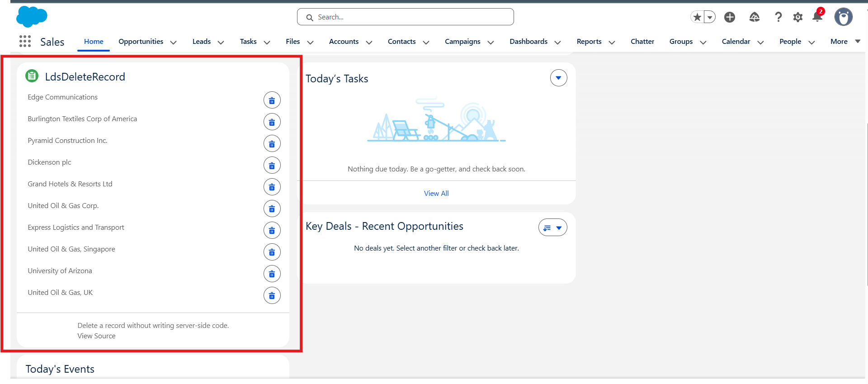Click trash icon for Pyramid Construction Inc.
The height and width of the screenshot is (384, 868).
[272, 144]
